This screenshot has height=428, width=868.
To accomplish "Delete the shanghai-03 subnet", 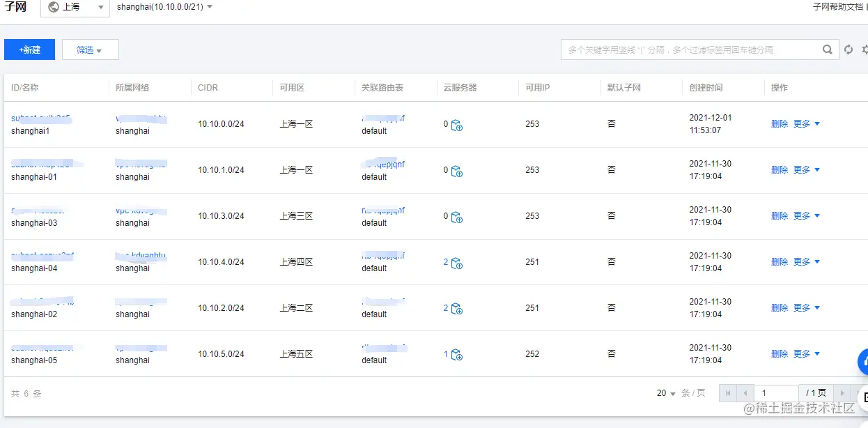I will (780, 216).
